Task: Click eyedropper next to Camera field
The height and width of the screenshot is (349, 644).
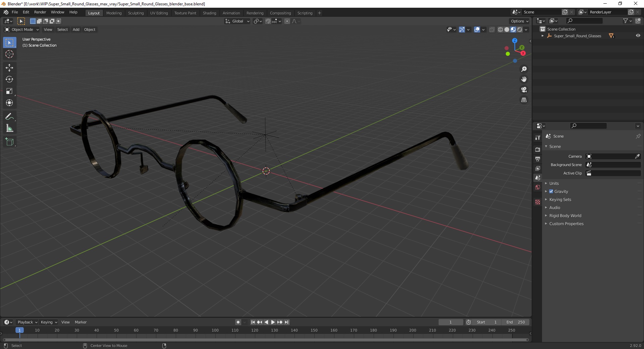Action: click(637, 156)
